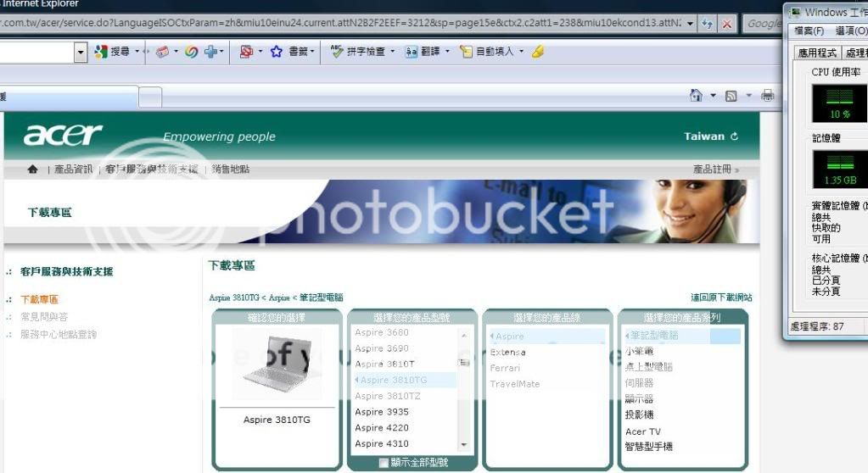Select 小筆電 product series

(x=639, y=351)
